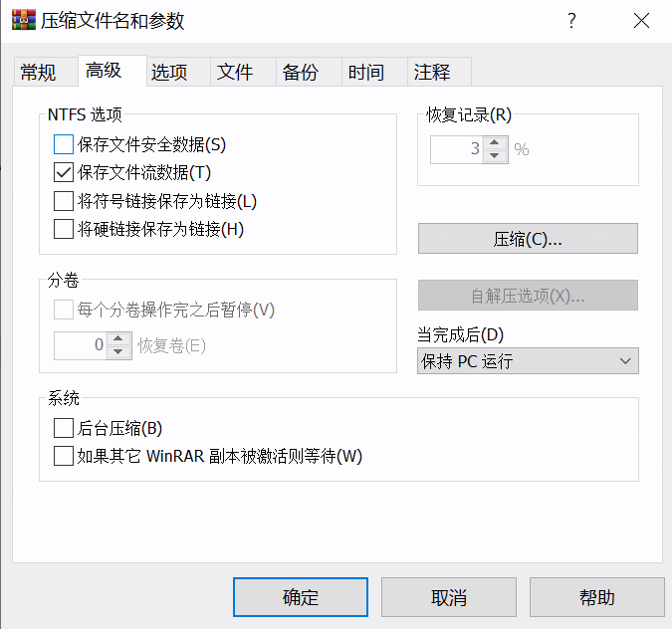
Task: Click the question mark help icon
Action: [x=571, y=21]
